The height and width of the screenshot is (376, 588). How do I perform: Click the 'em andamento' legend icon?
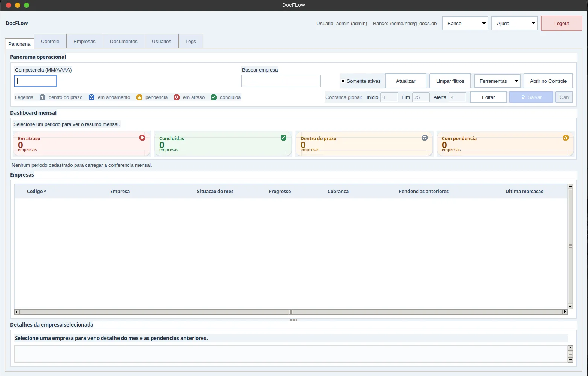coord(91,97)
